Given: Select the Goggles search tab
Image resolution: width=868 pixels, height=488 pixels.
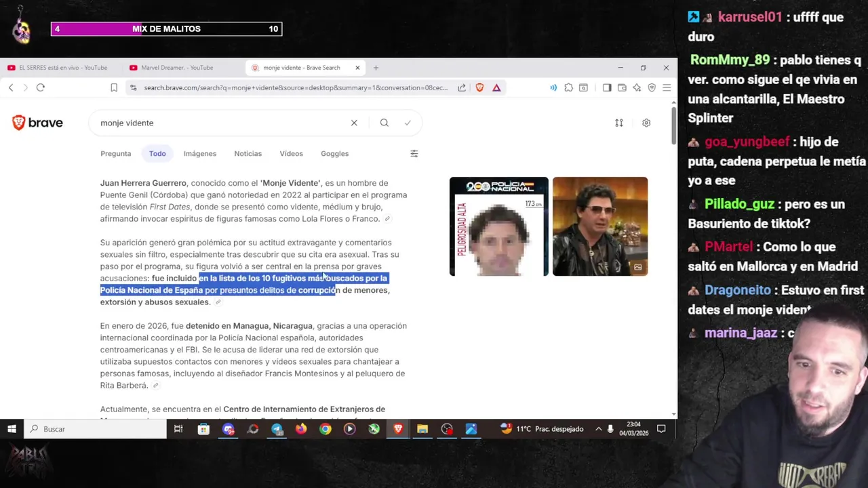Looking at the screenshot, I should click(x=334, y=154).
